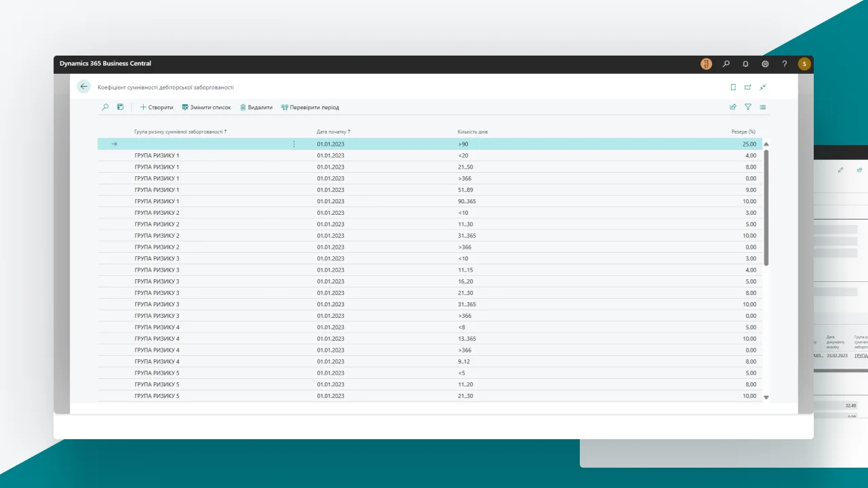Click Створити to create new record
The width and height of the screenshot is (868, 488).
click(x=157, y=107)
